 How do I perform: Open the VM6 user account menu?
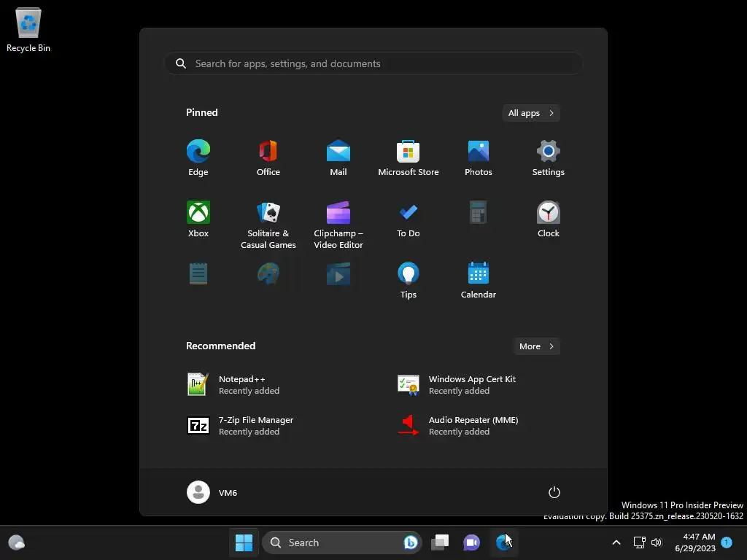pos(212,492)
